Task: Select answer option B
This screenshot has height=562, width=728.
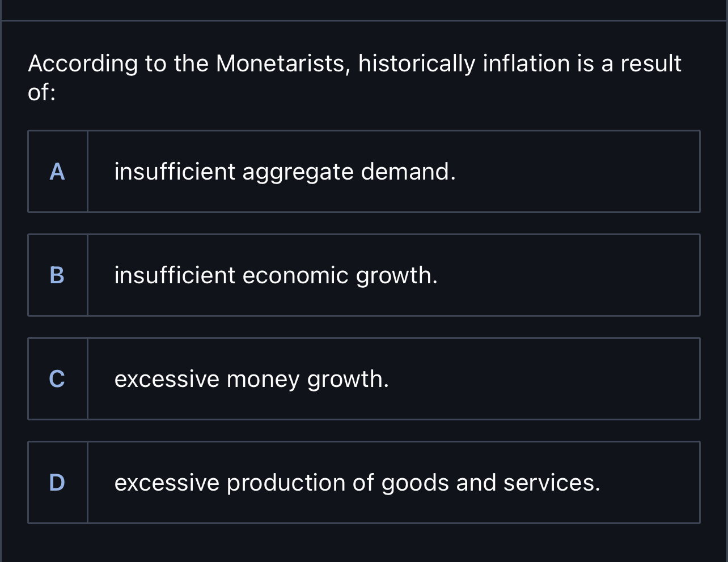Action: 363,275
